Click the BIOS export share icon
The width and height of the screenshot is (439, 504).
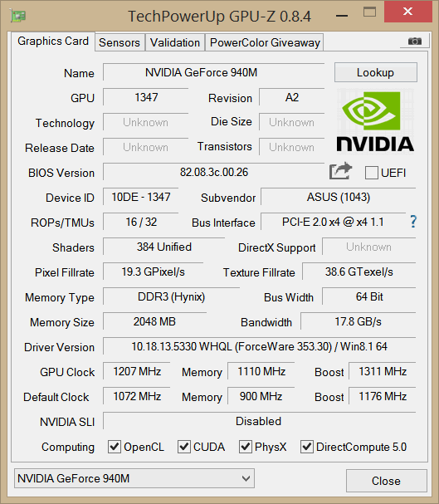pyautogui.click(x=340, y=171)
